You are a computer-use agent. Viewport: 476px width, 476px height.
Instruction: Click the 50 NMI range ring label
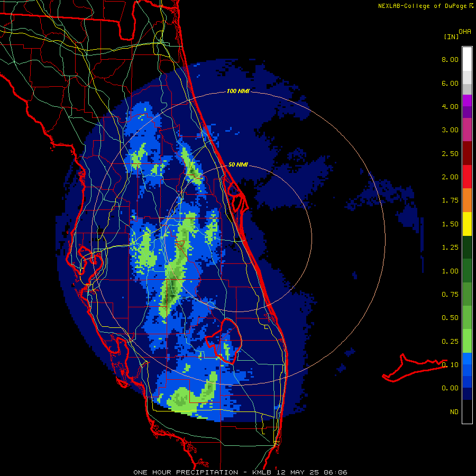238,164
